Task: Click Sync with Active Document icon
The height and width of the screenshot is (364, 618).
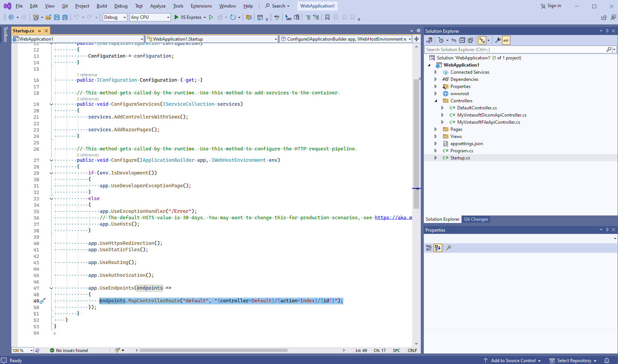Action: point(454,40)
